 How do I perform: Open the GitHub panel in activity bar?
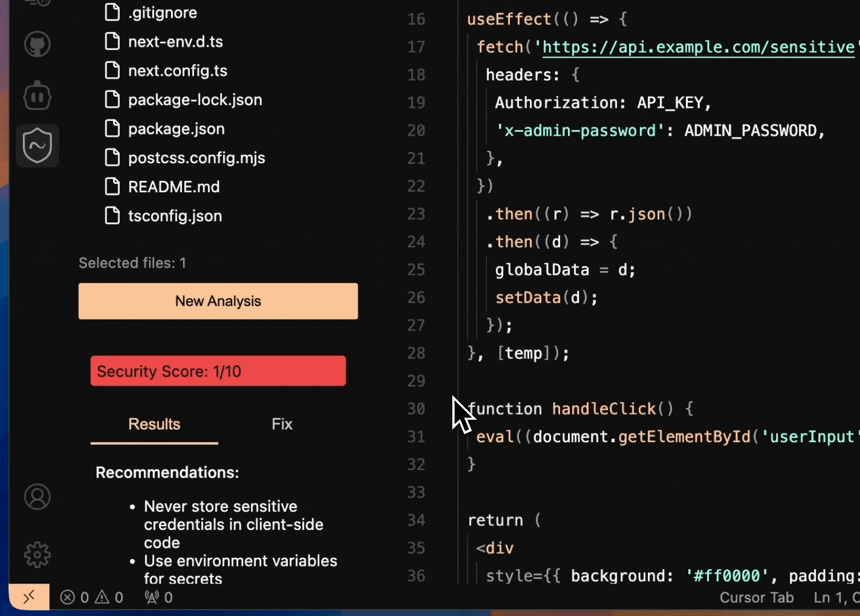coord(37,44)
